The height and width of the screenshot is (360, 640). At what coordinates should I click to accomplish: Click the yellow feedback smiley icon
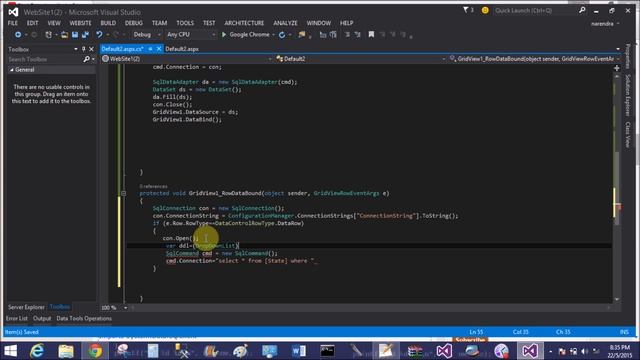[485, 10]
